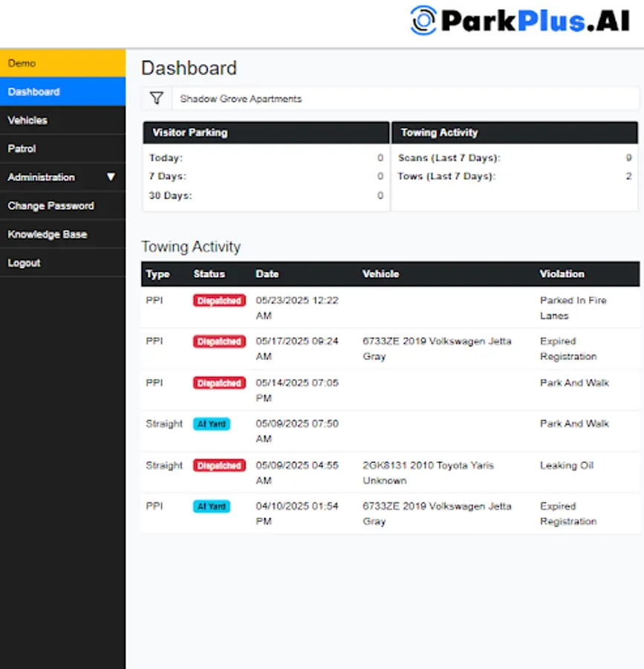This screenshot has width=644, height=669.
Task: Click the At Yard badge for the 04/10/2025 tow
Action: click(211, 506)
